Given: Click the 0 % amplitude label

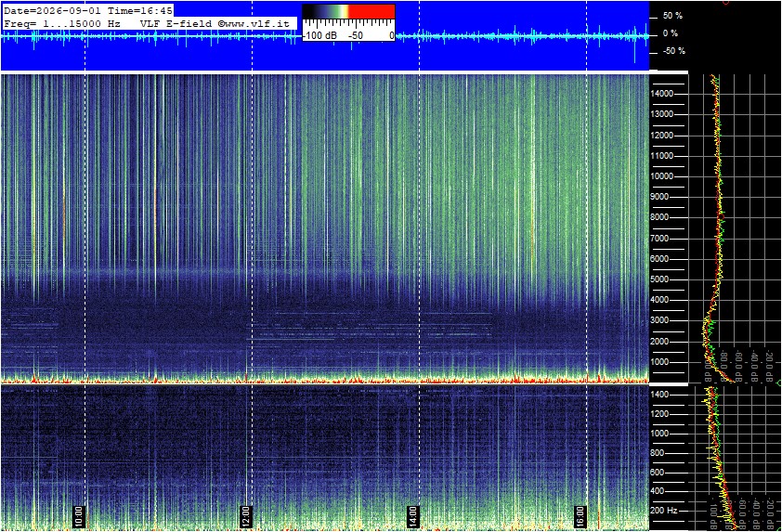Looking at the screenshot, I should pos(670,33).
